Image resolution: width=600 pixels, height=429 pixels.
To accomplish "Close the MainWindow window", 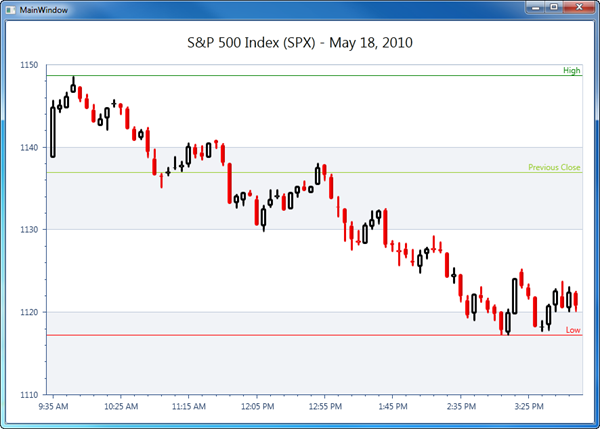I will (579, 8).
